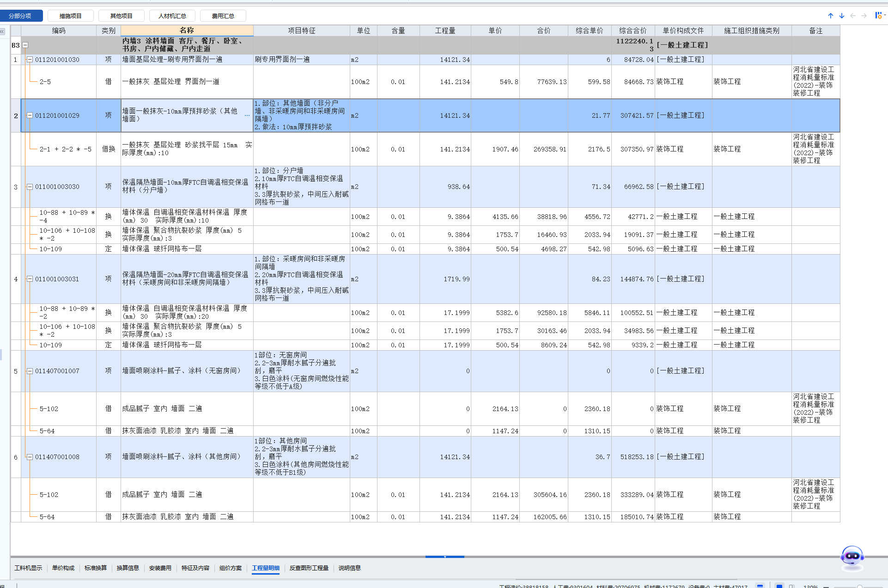The width and height of the screenshot is (888, 588).
Task: Open the 单价构成 bottom tab
Action: 63,568
